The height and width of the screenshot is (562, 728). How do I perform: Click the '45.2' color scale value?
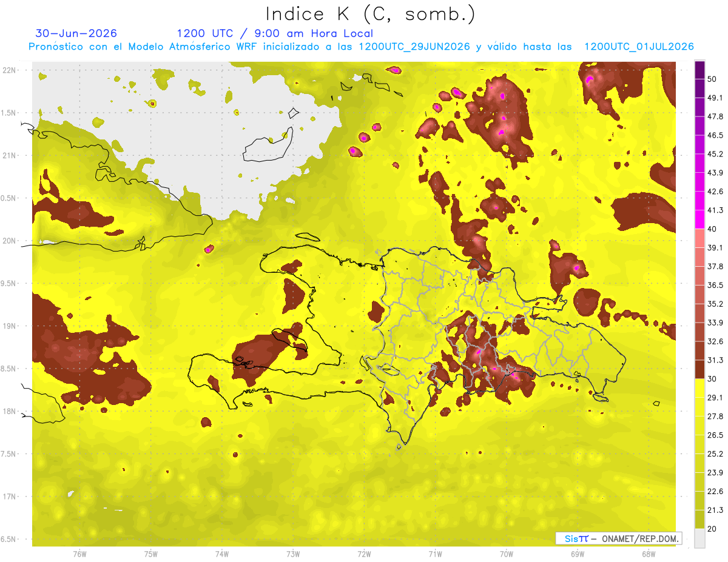(715, 154)
